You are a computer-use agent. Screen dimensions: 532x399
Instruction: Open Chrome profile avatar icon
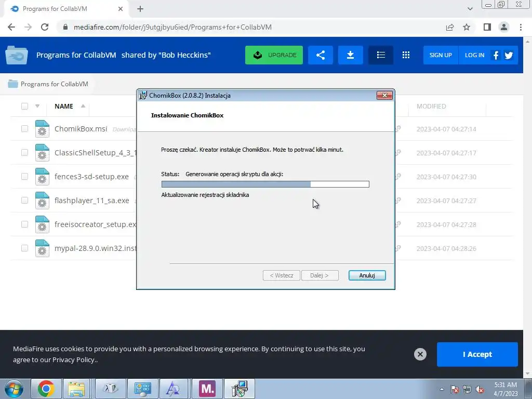[504, 27]
